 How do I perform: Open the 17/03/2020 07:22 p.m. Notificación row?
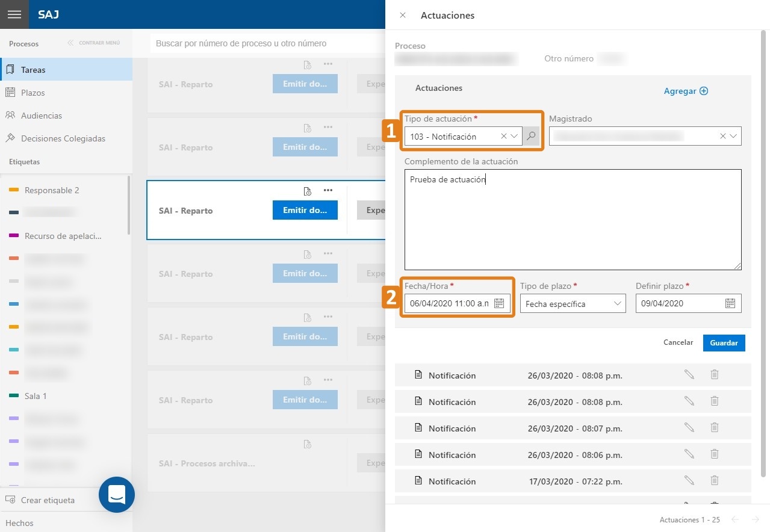pyautogui.click(x=573, y=481)
